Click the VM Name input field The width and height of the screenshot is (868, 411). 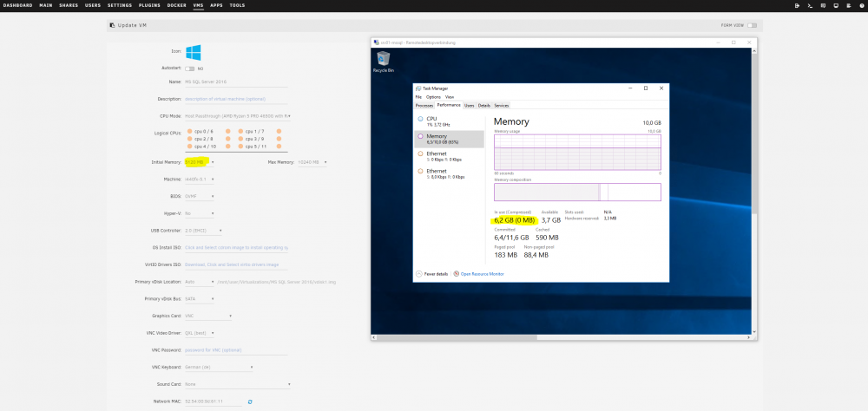236,82
